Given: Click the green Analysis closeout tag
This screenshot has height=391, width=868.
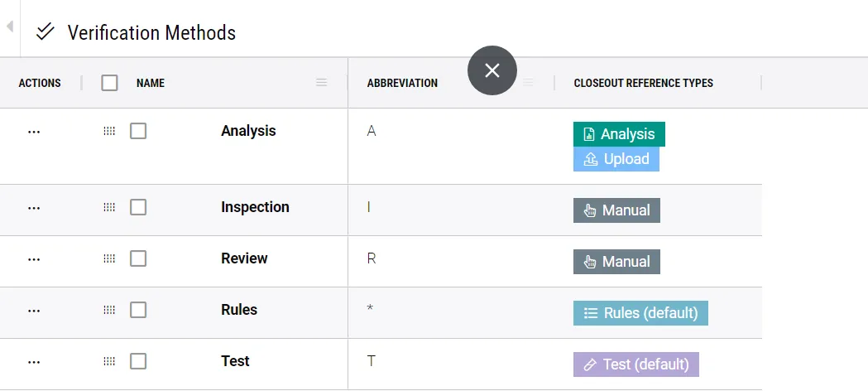Looking at the screenshot, I should pyautogui.click(x=619, y=134).
